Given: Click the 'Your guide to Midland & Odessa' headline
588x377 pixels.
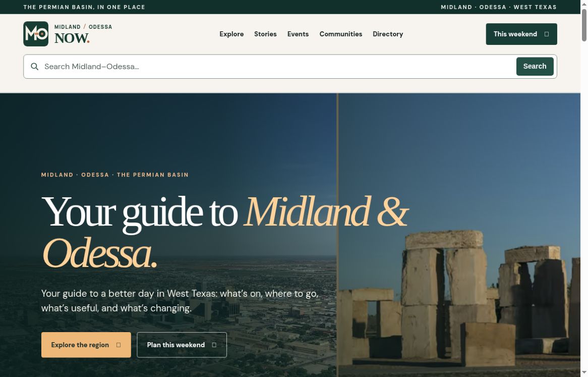Looking at the screenshot, I should coord(225,233).
